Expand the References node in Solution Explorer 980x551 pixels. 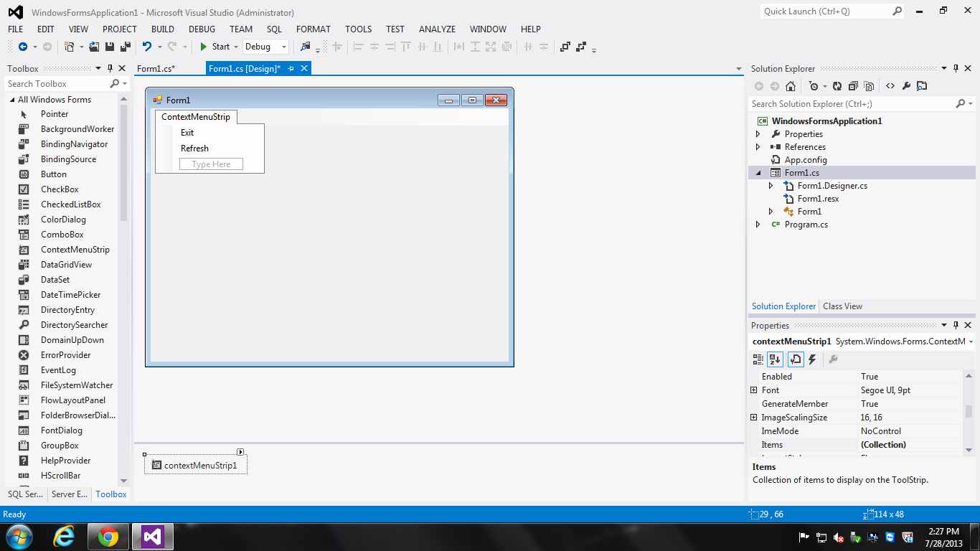pos(758,147)
